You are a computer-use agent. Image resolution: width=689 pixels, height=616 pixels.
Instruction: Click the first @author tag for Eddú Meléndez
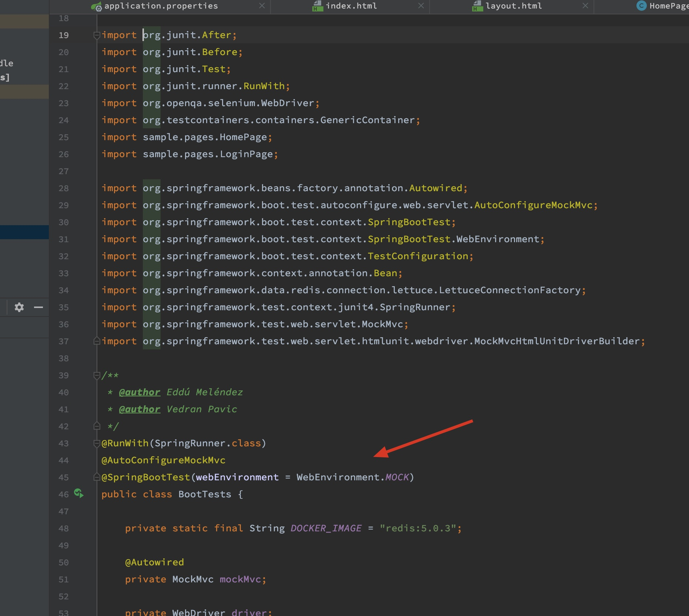140,392
